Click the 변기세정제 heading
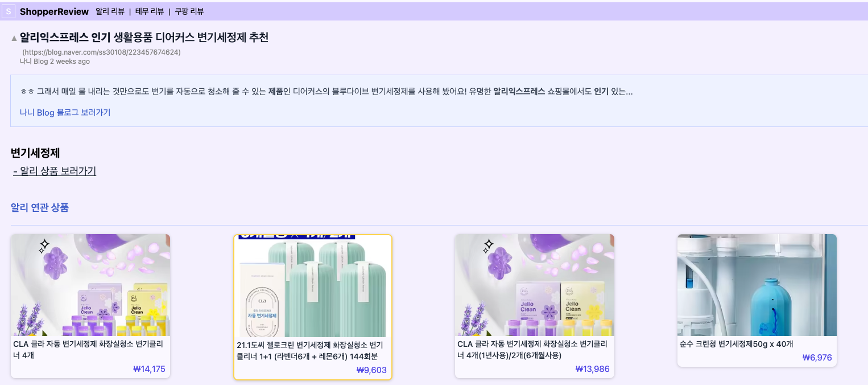868x385 pixels. pyautogui.click(x=35, y=153)
